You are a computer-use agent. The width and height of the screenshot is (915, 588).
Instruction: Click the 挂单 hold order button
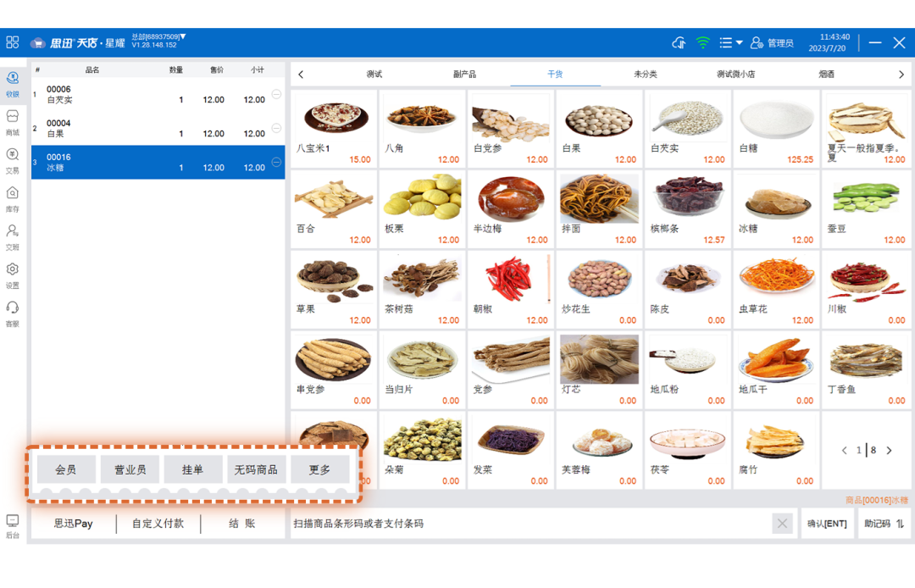click(x=192, y=469)
